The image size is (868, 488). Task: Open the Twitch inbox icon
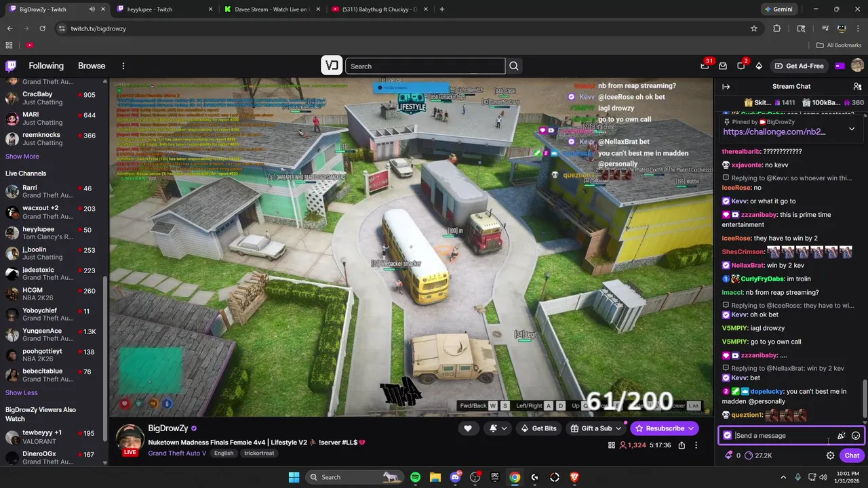pos(723,66)
